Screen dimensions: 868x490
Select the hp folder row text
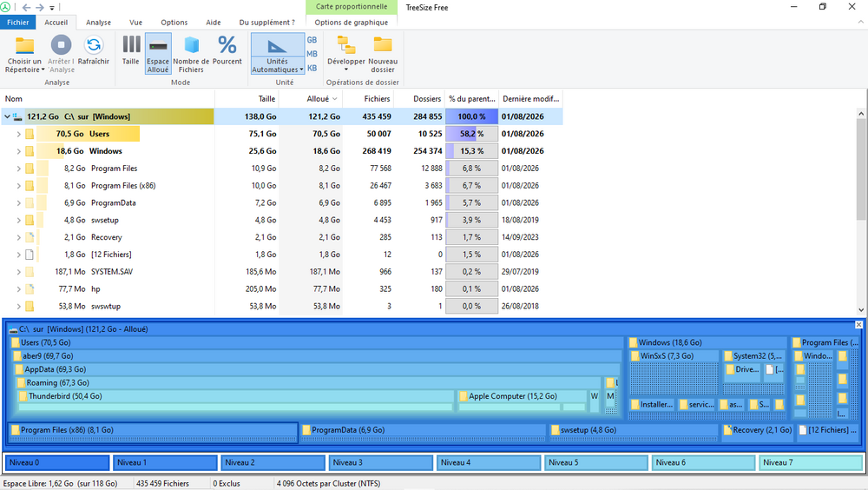95,288
